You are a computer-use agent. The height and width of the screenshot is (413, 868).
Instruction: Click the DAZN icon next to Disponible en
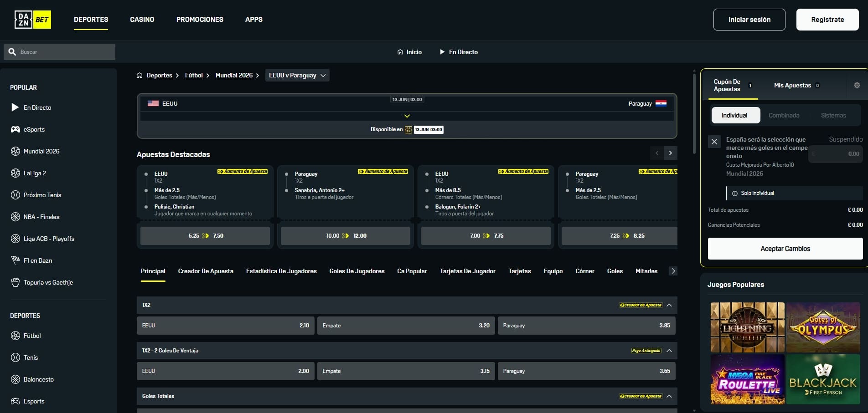pyautogui.click(x=408, y=130)
